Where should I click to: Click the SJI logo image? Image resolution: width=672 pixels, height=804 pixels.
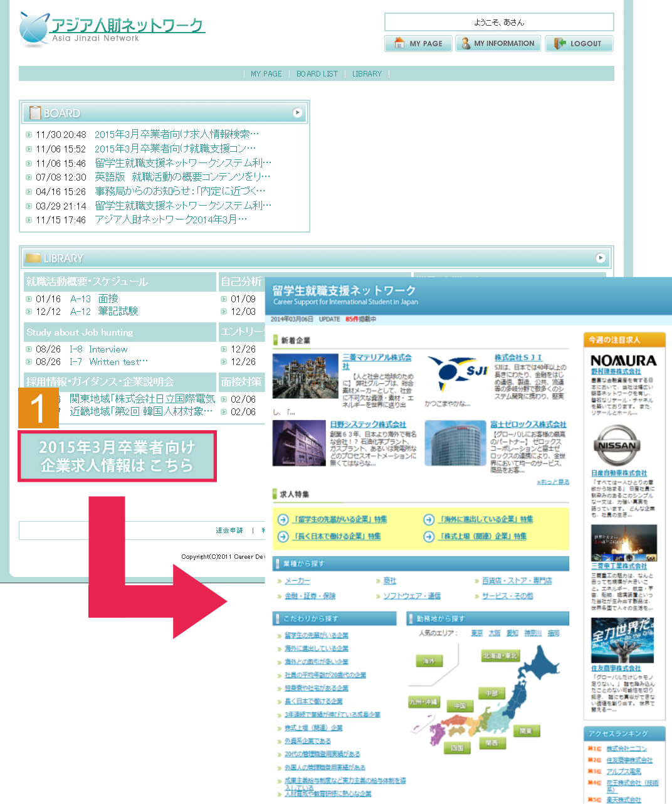457,374
